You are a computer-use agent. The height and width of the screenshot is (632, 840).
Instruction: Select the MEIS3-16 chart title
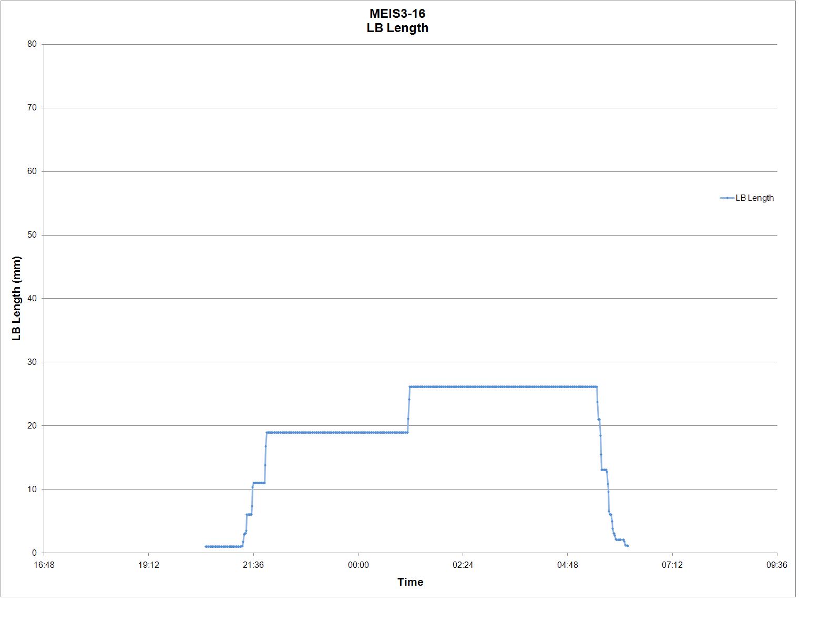pos(397,14)
